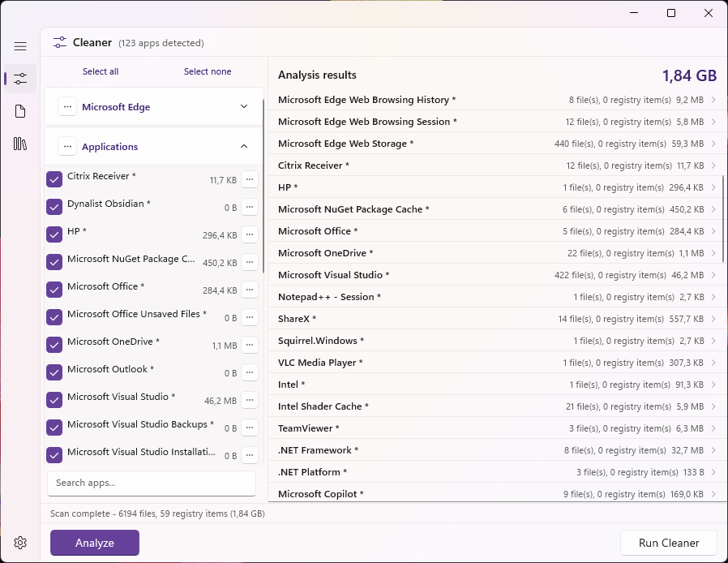Click the Select all link
This screenshot has height=563, width=728.
(101, 71)
